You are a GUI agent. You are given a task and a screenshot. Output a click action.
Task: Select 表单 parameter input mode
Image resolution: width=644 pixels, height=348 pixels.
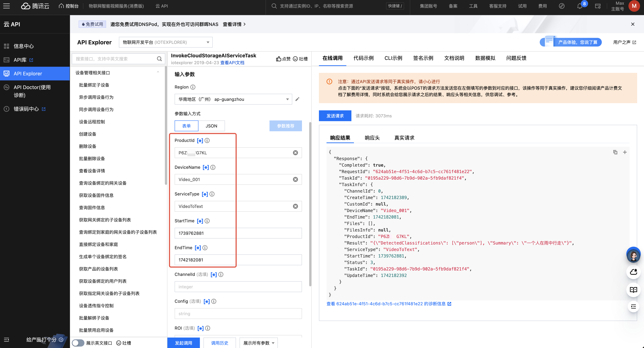[186, 126]
